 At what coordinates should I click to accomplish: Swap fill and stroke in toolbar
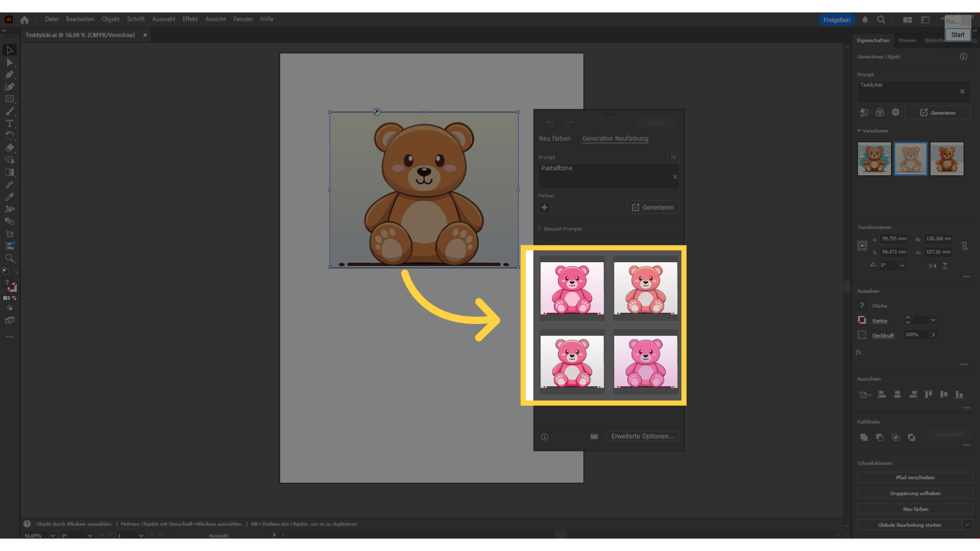tap(15, 271)
